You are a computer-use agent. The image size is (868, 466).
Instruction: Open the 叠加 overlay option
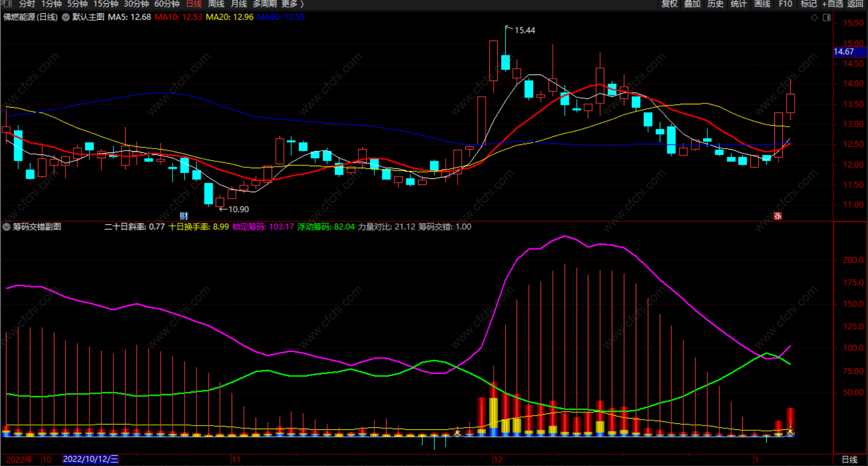[x=692, y=4]
